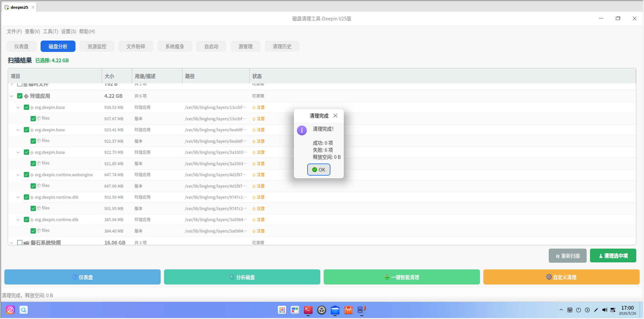Click the search icon in the taskbar

coord(23,310)
